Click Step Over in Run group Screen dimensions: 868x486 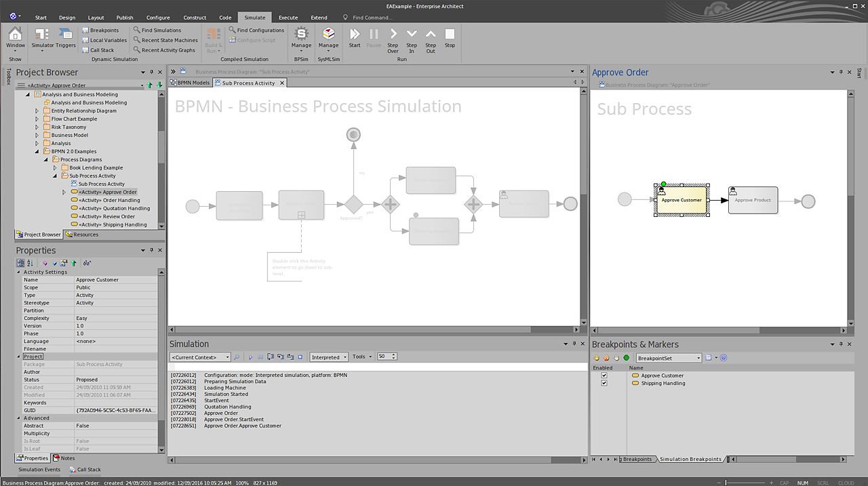tap(393, 40)
